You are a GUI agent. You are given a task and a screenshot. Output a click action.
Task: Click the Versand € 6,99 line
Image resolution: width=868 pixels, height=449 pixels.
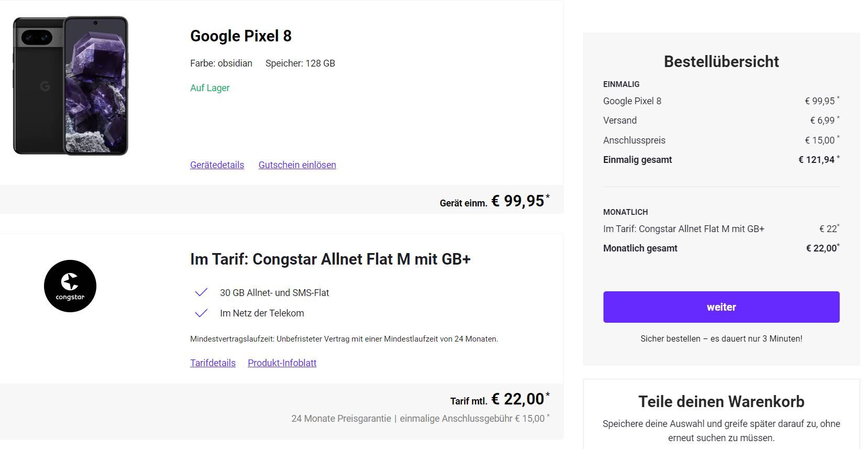[x=721, y=121]
